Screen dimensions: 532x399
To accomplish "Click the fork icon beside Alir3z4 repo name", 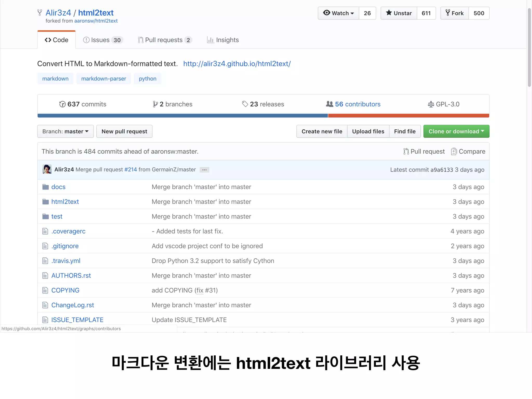I will [40, 12].
